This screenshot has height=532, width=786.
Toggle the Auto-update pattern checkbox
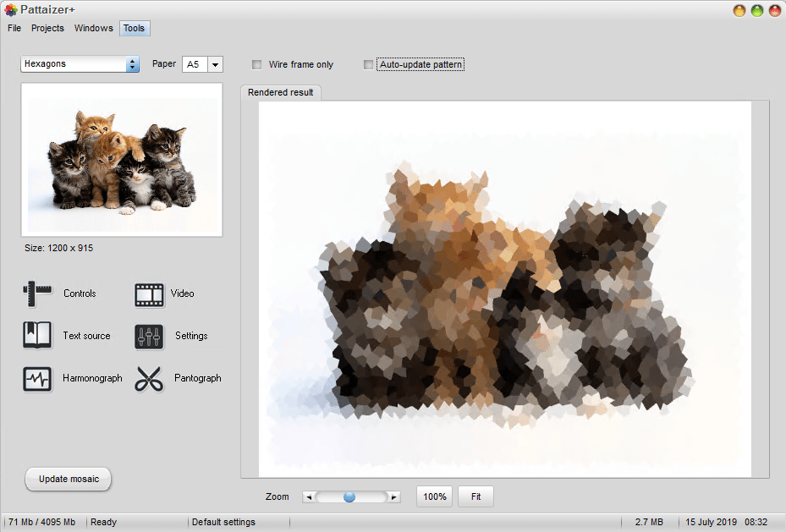pyautogui.click(x=368, y=65)
